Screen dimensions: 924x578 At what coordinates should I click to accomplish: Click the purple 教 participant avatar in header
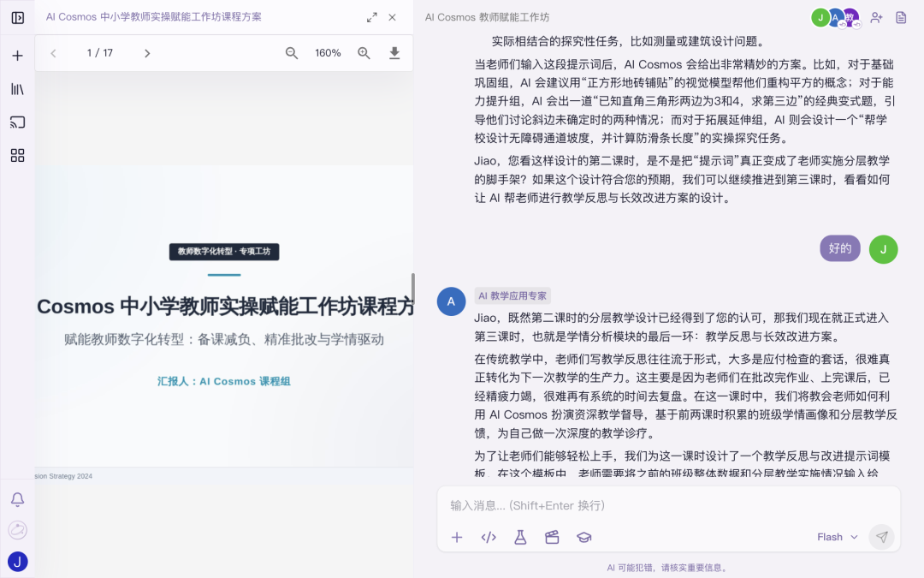point(850,18)
